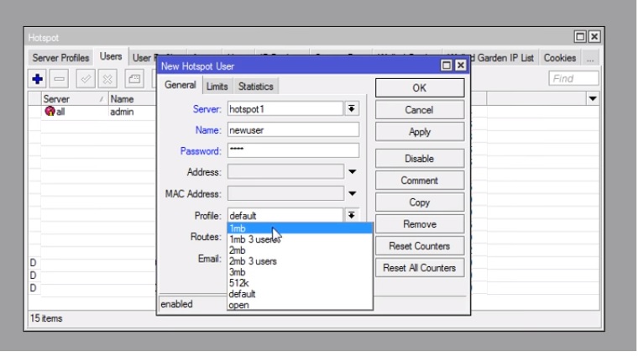Switch to the Limits tab
The width and height of the screenshot is (644, 357).
(217, 86)
